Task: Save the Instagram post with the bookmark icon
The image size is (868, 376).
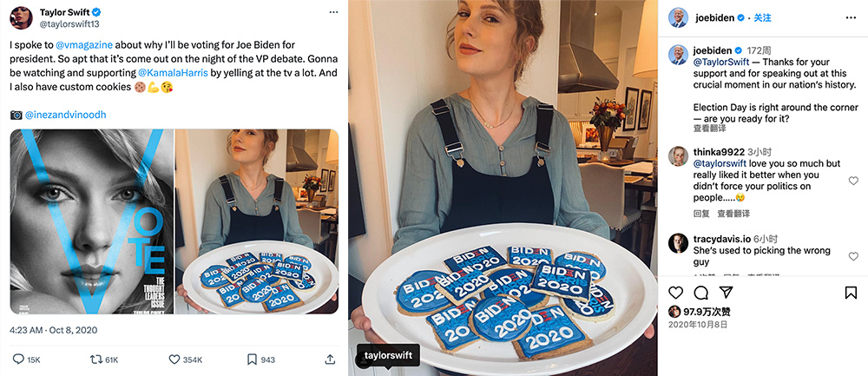Action: [851, 293]
